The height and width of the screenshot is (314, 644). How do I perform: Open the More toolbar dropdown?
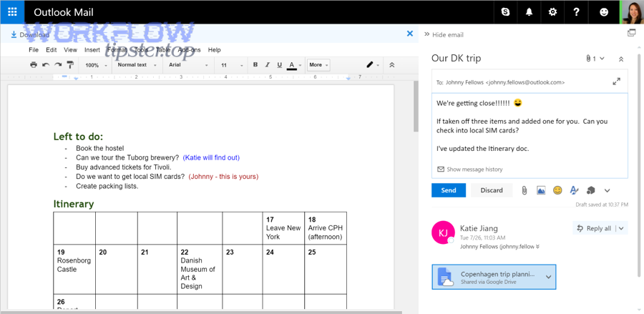(318, 65)
